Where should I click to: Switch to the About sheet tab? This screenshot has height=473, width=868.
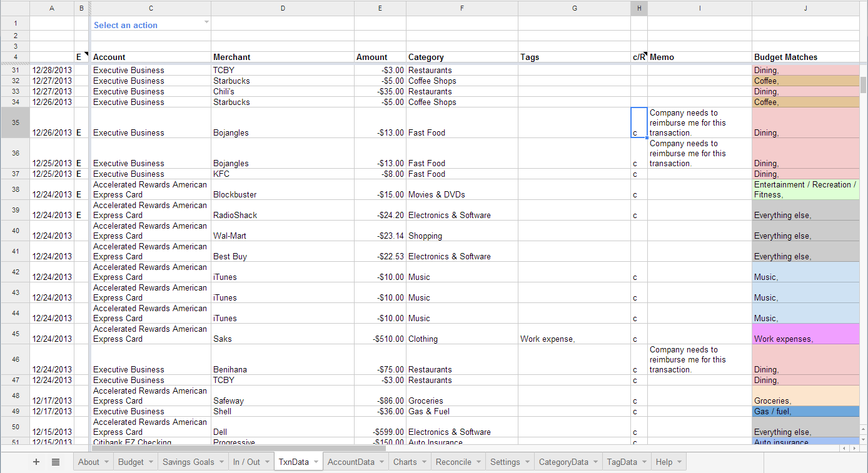pyautogui.click(x=89, y=462)
